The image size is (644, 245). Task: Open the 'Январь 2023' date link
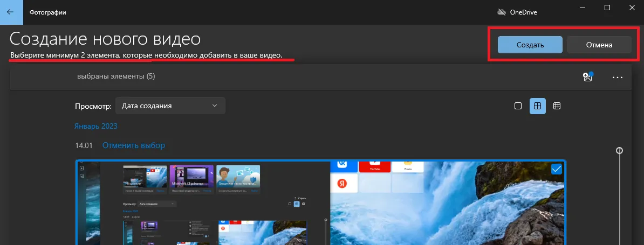[96, 126]
